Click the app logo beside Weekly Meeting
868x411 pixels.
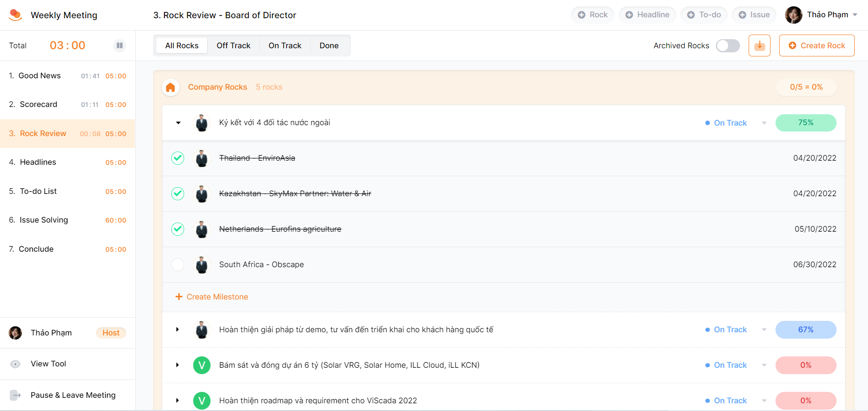(x=15, y=15)
